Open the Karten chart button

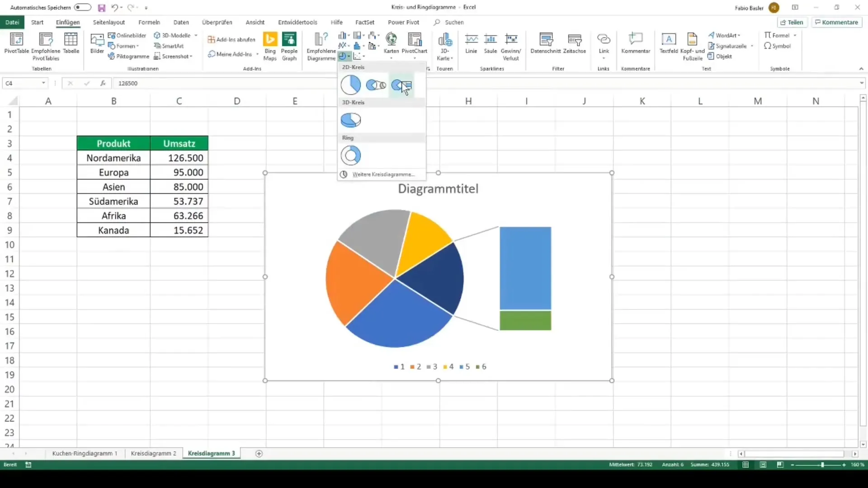tap(392, 46)
